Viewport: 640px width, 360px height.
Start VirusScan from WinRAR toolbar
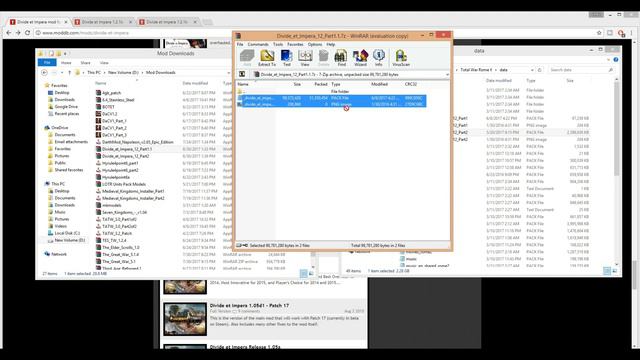click(401, 58)
